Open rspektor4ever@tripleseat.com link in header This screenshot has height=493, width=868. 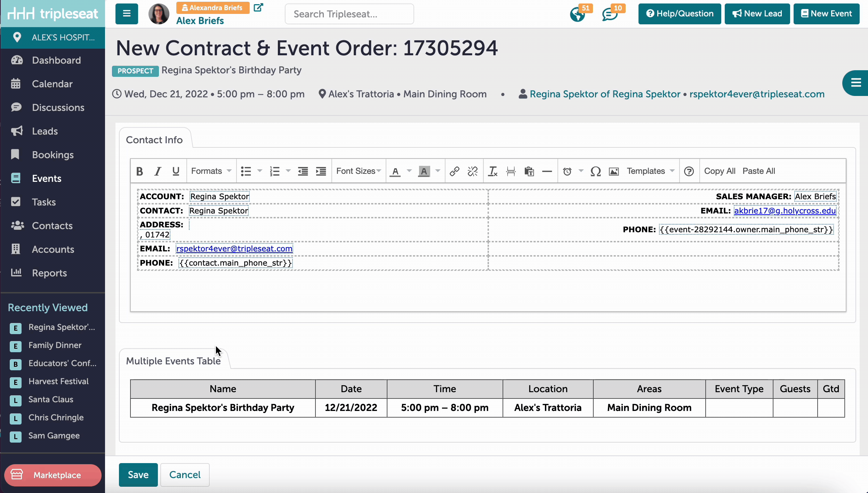[x=757, y=94]
